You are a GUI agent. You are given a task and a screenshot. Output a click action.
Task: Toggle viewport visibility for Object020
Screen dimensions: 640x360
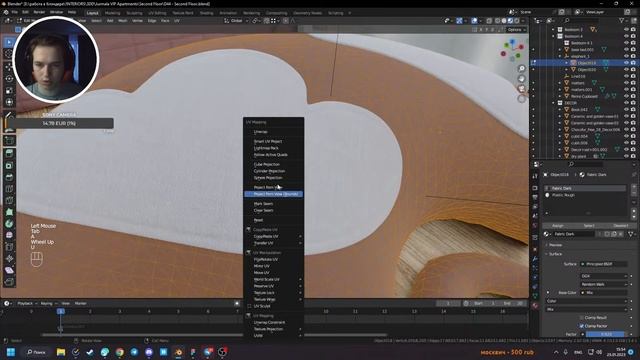tap(626, 69)
